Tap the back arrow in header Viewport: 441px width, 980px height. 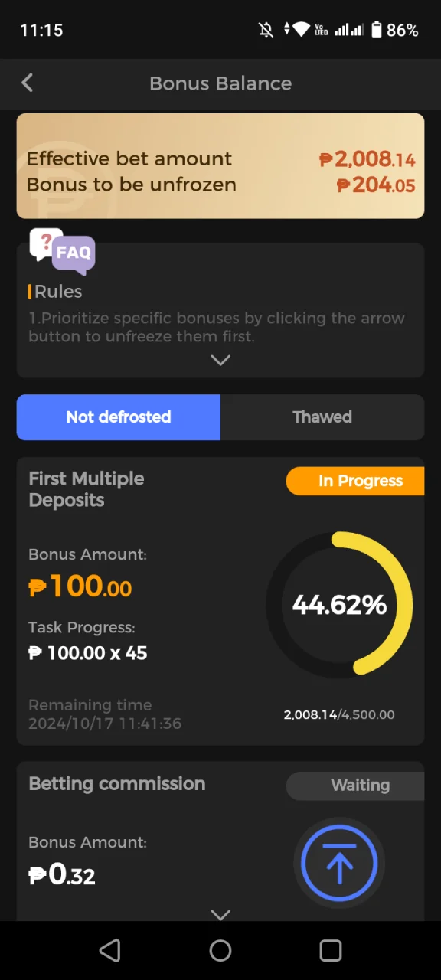28,83
